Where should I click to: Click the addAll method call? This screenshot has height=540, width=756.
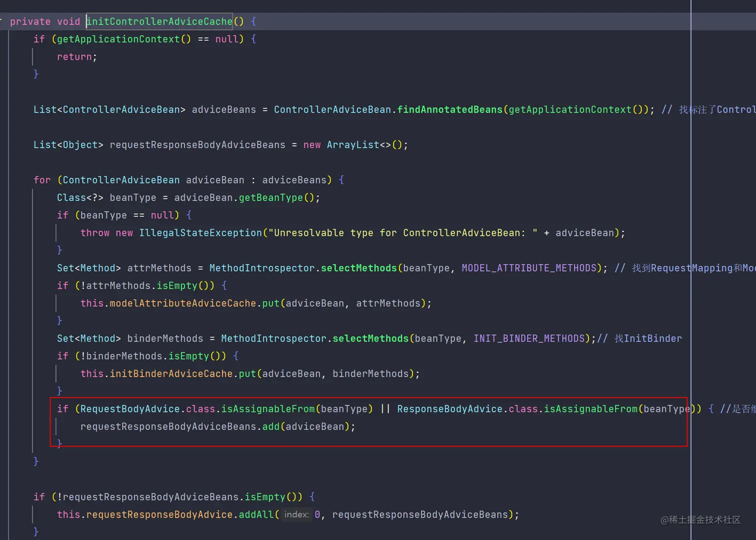(256, 514)
